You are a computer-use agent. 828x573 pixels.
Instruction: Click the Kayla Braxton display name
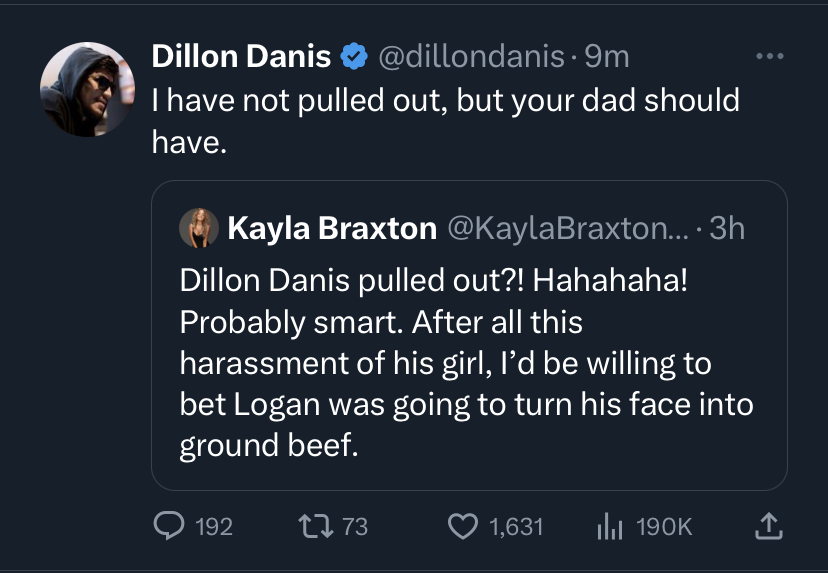point(332,229)
